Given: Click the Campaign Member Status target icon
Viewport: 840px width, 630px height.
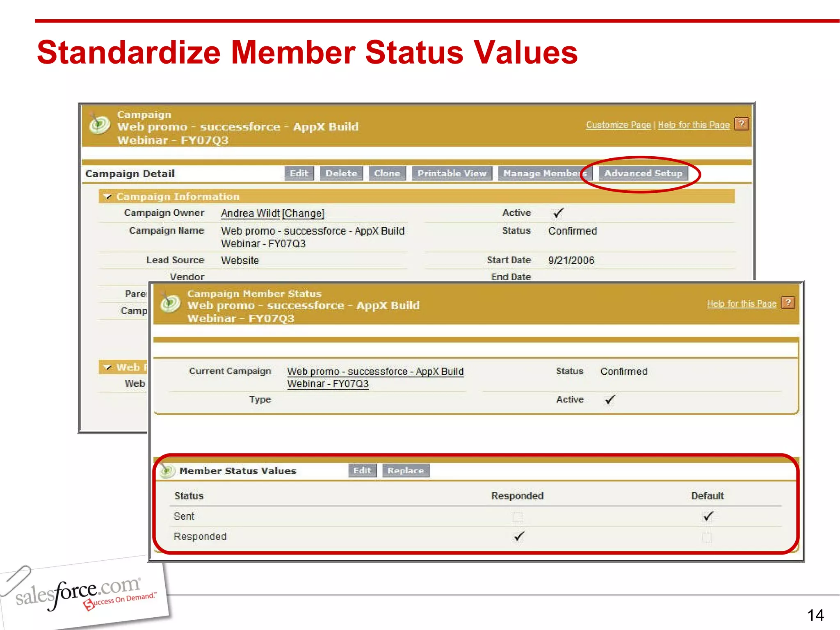Looking at the screenshot, I should pos(170,302).
